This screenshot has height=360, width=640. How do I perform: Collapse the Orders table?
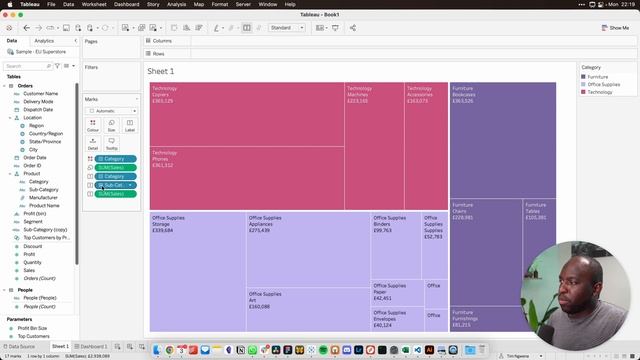[x=4, y=86]
